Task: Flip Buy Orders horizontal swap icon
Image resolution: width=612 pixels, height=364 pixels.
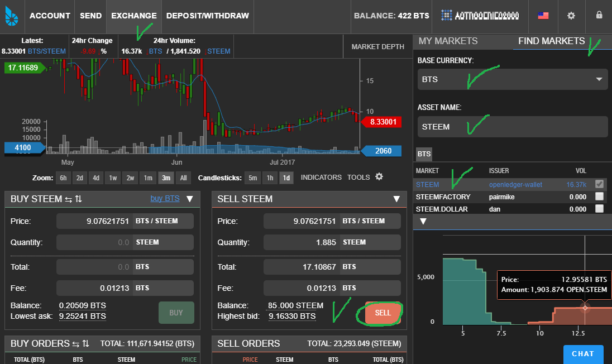Action: click(76, 344)
